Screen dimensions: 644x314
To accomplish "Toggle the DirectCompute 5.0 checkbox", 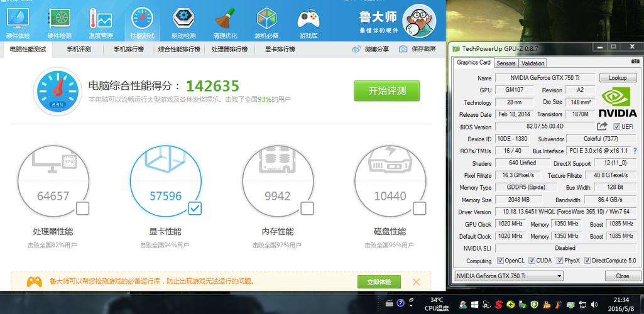I will coord(587,260).
